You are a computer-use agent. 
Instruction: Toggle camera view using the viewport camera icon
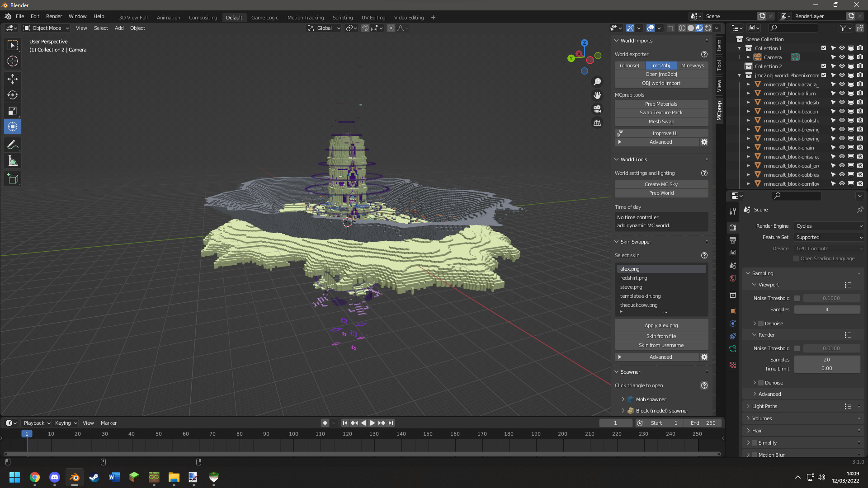click(597, 109)
